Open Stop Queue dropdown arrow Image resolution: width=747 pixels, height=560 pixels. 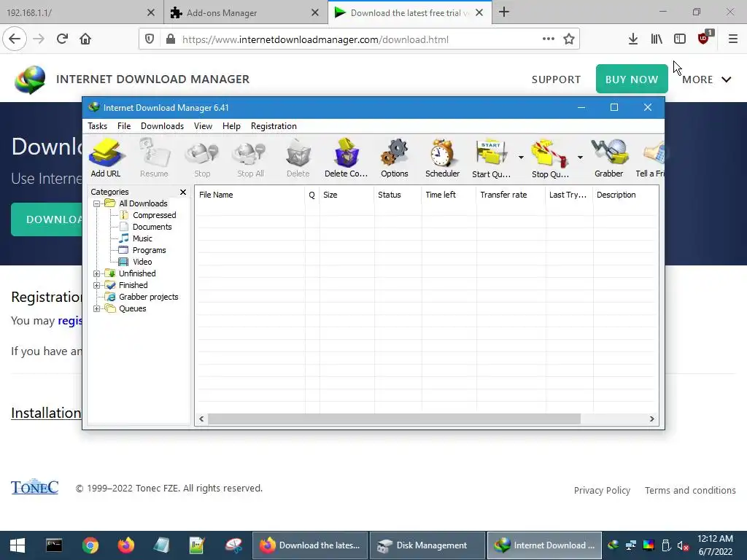pos(580,157)
